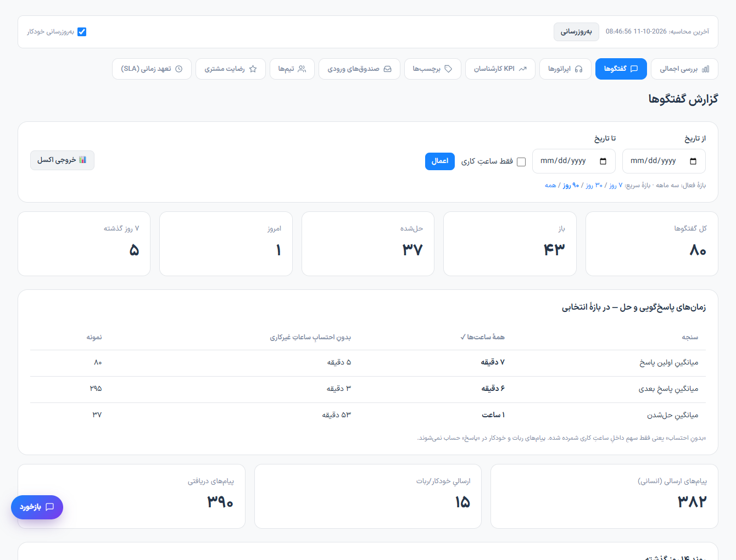
Task: Click the blue اعمال button
Action: 440,161
